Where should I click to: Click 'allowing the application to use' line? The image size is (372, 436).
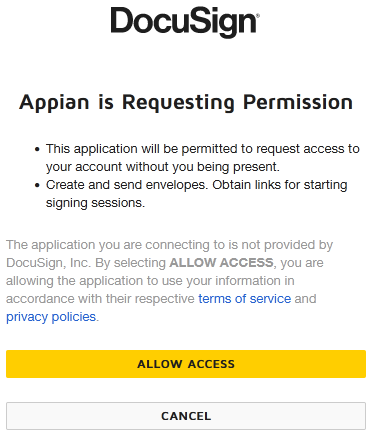click(x=94, y=281)
